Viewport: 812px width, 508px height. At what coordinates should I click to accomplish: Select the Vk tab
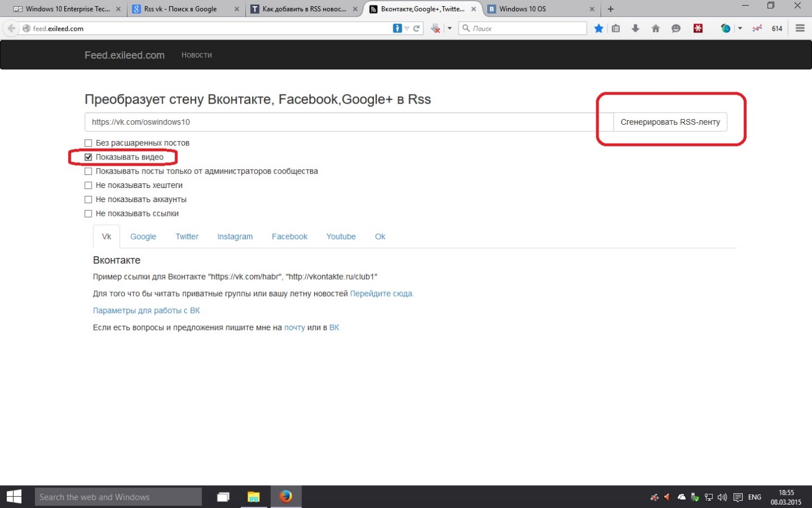coord(106,236)
